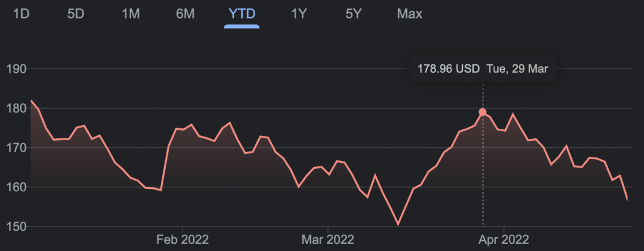Choose the 6M time range
The width and height of the screenshot is (644, 251).
point(185,14)
